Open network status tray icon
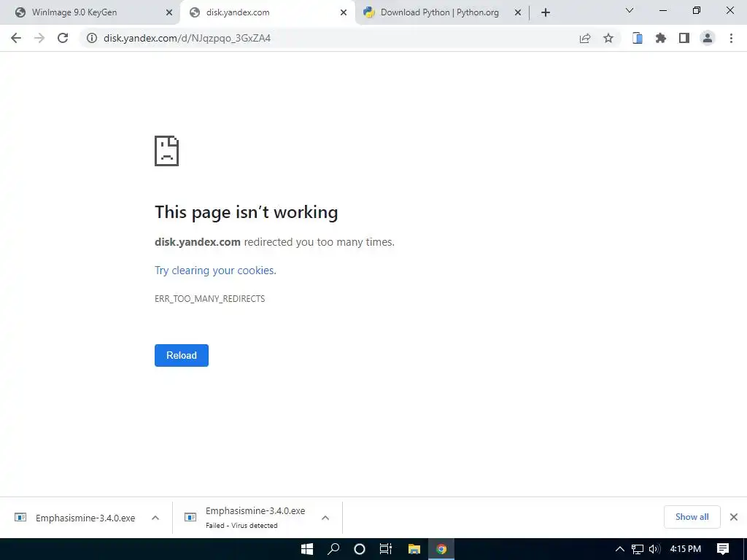747x560 pixels. 638,549
